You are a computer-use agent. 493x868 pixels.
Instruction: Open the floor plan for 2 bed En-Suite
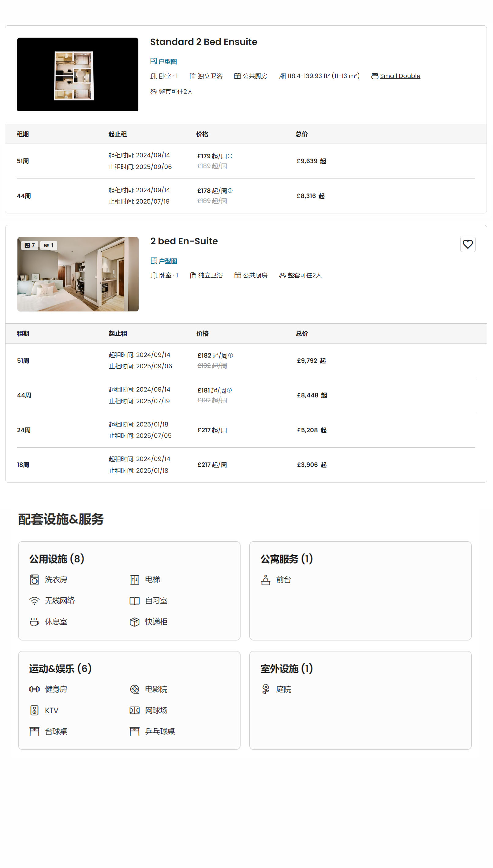pyautogui.click(x=163, y=261)
